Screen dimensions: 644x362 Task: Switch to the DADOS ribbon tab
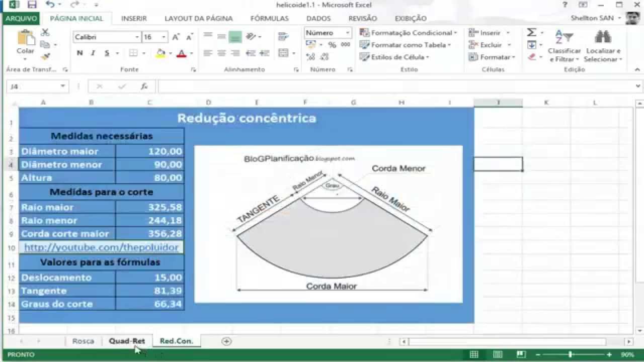click(318, 18)
